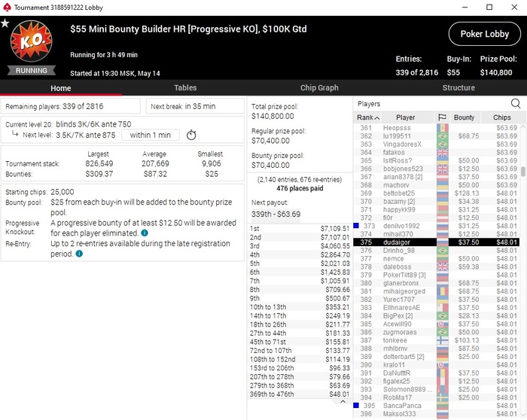
Task: Click 'Next break: in 35 min' box
Action: [195, 106]
